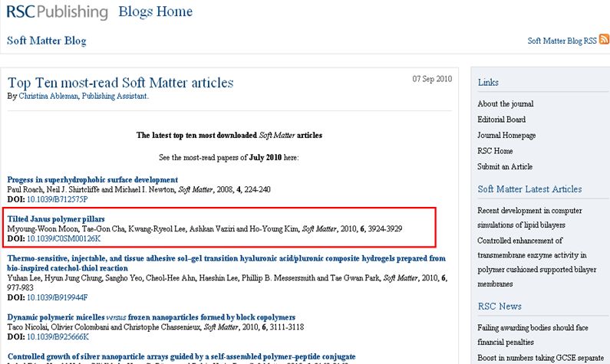Viewport: 610px width, 364px height.
Task: Open Controlled enhancement of transmembrane enzyme activity article
Action: tap(537, 262)
